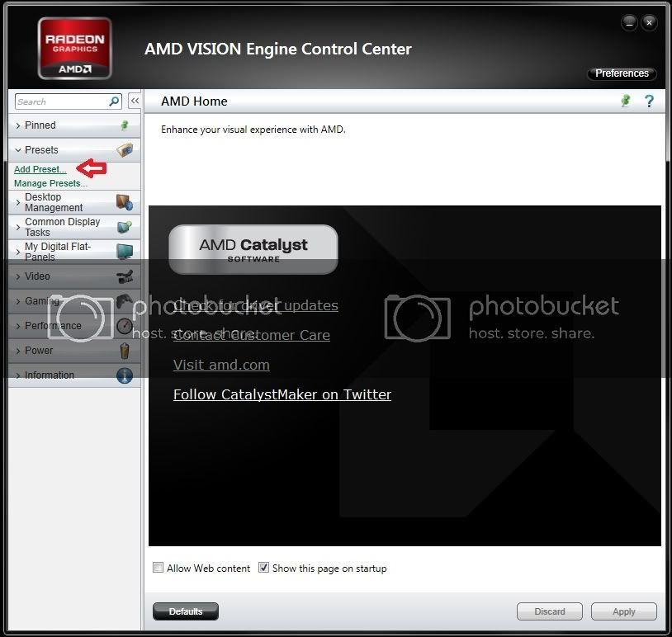This screenshot has height=637, width=672.
Task: Click the AMD Catalyst Software badge
Action: pyautogui.click(x=253, y=249)
